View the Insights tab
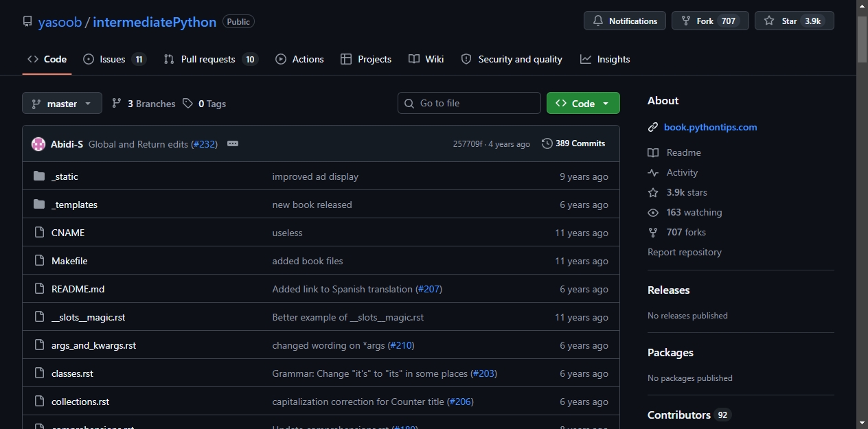 pos(605,59)
